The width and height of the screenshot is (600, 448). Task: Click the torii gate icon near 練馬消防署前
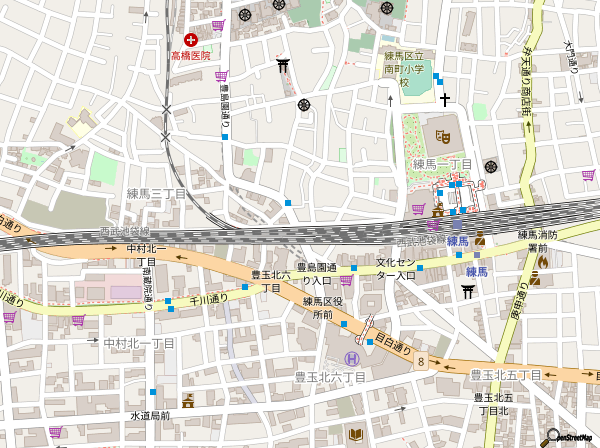467,292
